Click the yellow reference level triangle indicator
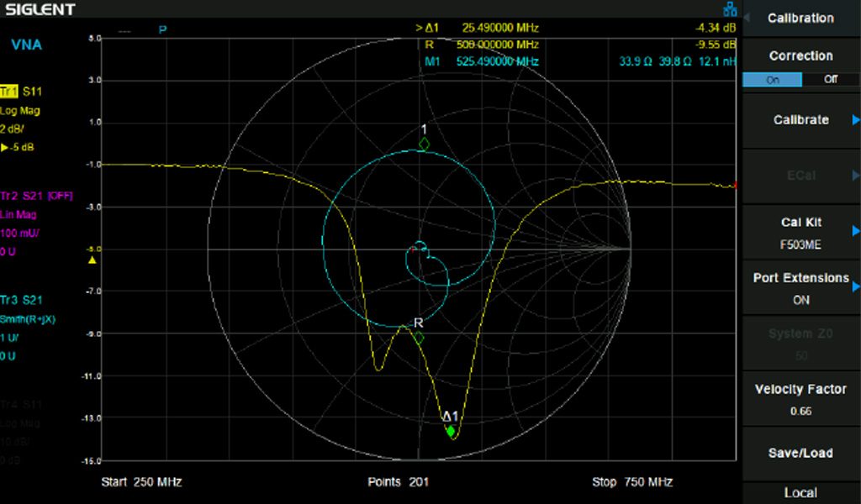Image resolution: width=861 pixels, height=504 pixels. (92, 260)
